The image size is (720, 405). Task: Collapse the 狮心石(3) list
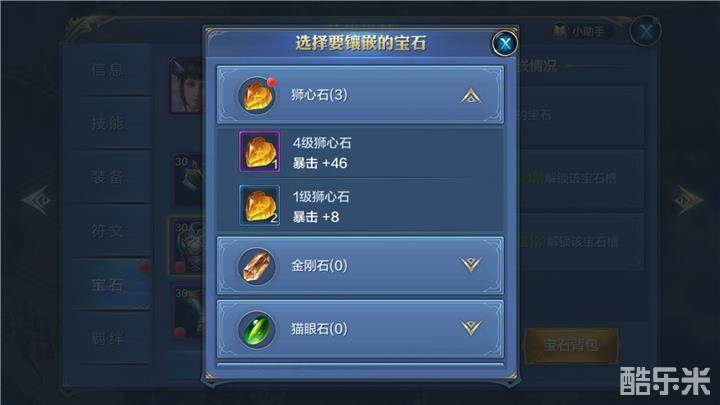(471, 96)
